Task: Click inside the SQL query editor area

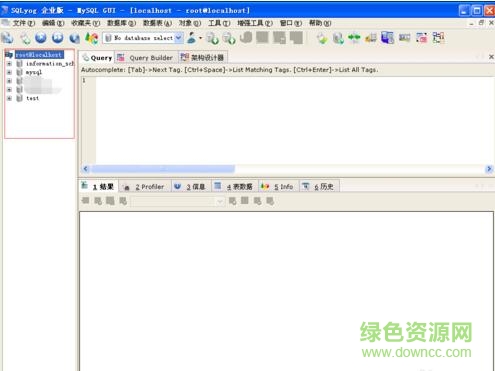Action: (295, 120)
